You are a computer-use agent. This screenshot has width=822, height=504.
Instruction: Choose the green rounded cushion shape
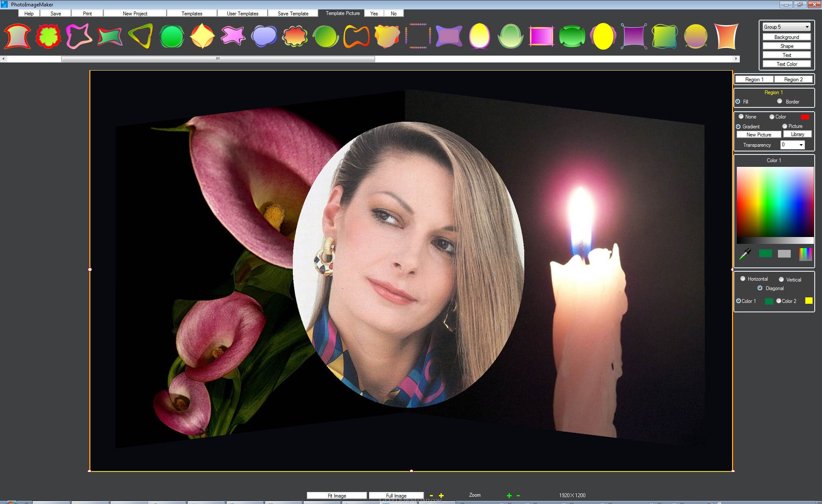572,36
